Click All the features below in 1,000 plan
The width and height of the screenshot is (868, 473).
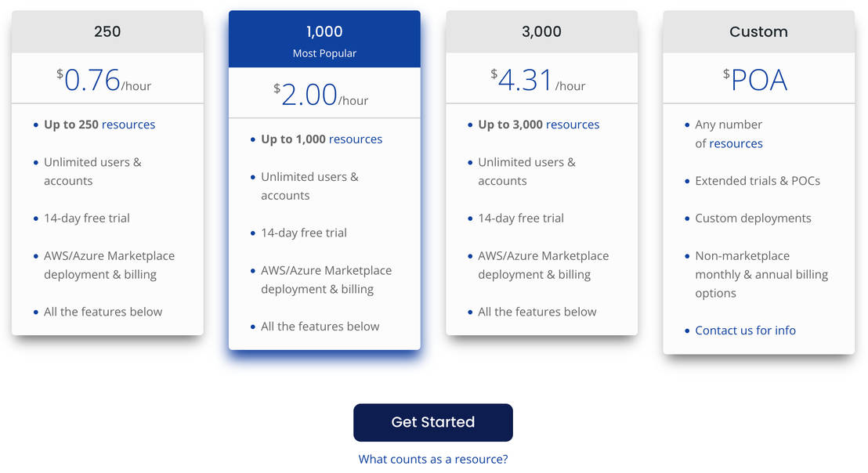(x=319, y=326)
